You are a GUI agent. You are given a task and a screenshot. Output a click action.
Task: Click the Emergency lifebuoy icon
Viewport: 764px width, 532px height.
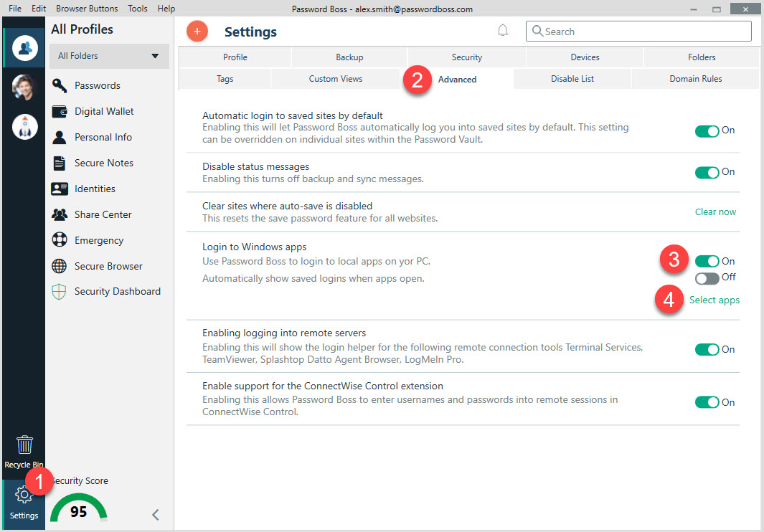[x=60, y=240]
